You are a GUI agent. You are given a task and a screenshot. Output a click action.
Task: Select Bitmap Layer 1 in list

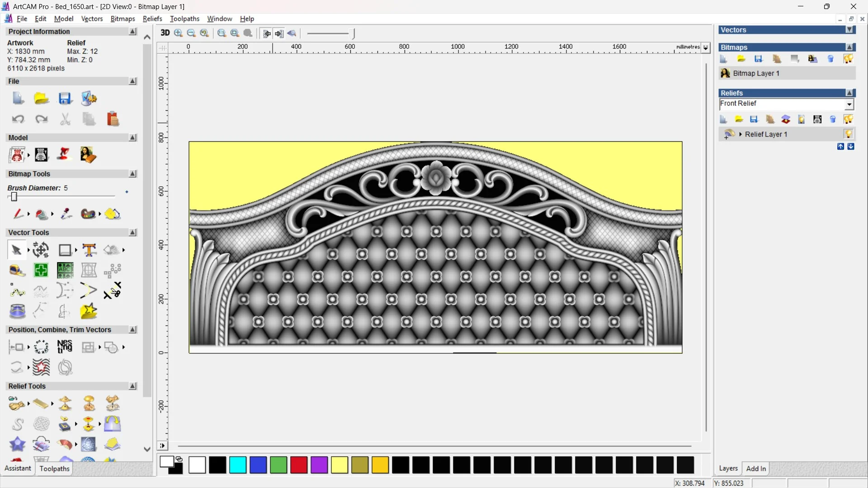[756, 73]
